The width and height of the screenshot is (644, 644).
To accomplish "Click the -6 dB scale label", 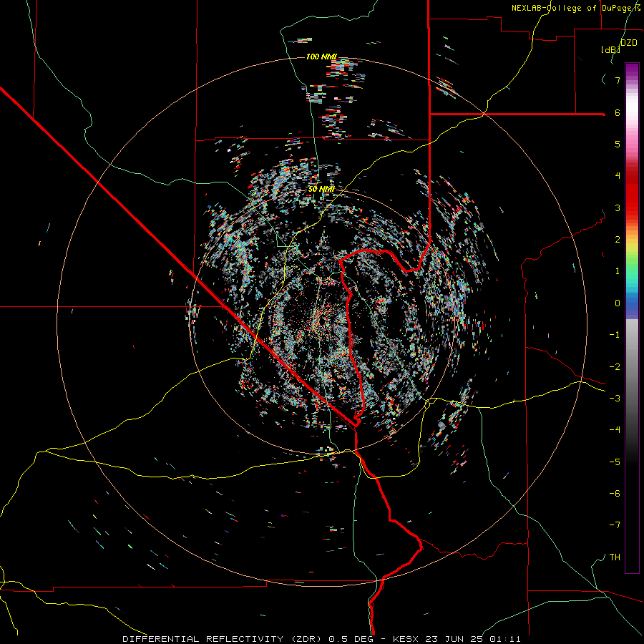I will click(x=615, y=494).
